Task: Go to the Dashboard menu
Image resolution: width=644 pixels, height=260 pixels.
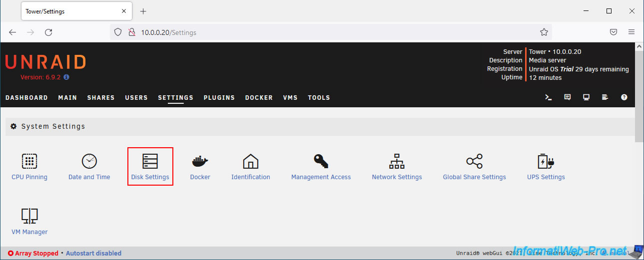Action: pos(26,98)
